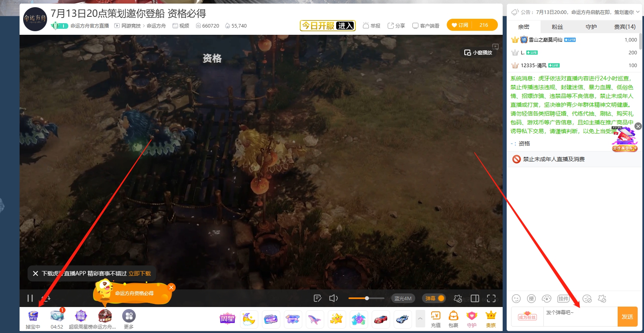Select the moon gift icon
644x333 pixels.
coord(249,319)
